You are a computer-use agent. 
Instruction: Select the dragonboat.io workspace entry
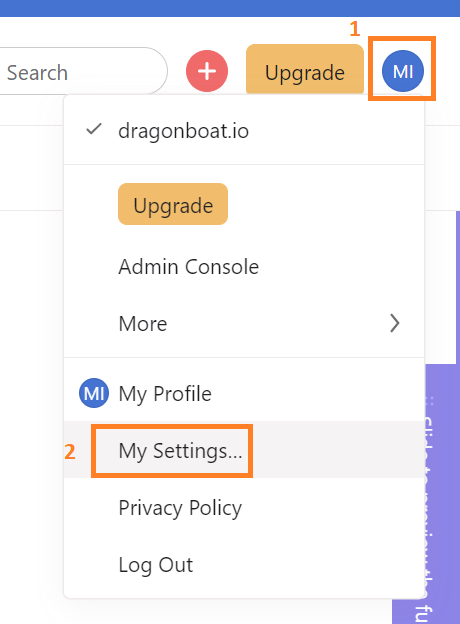(244, 131)
